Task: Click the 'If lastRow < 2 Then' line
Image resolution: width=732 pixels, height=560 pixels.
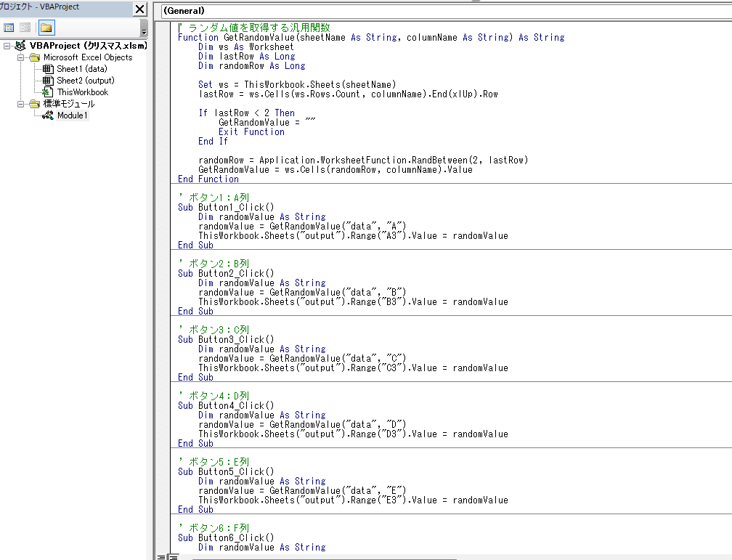Action: [x=246, y=113]
